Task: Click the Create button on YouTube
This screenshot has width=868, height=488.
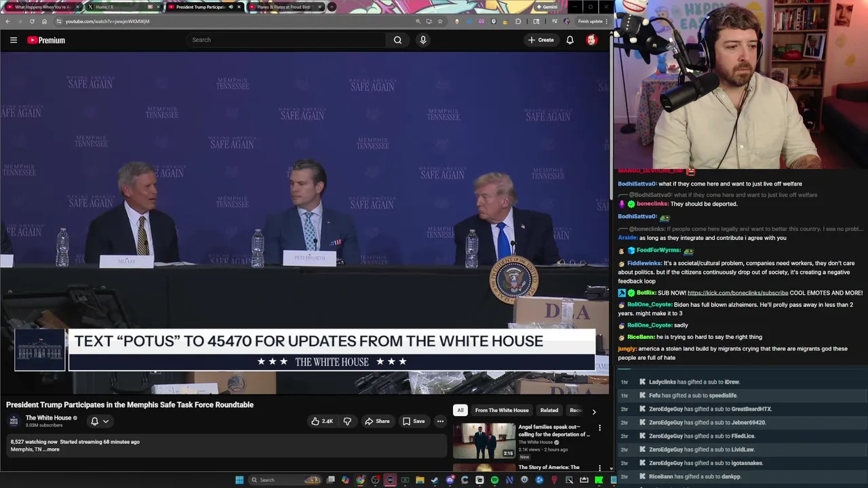Action: click(541, 40)
